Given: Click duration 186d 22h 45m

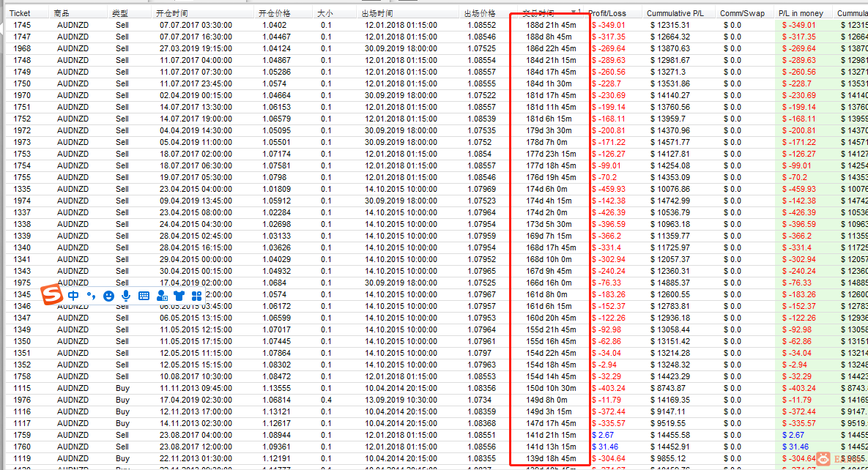Looking at the screenshot, I should [x=551, y=48].
